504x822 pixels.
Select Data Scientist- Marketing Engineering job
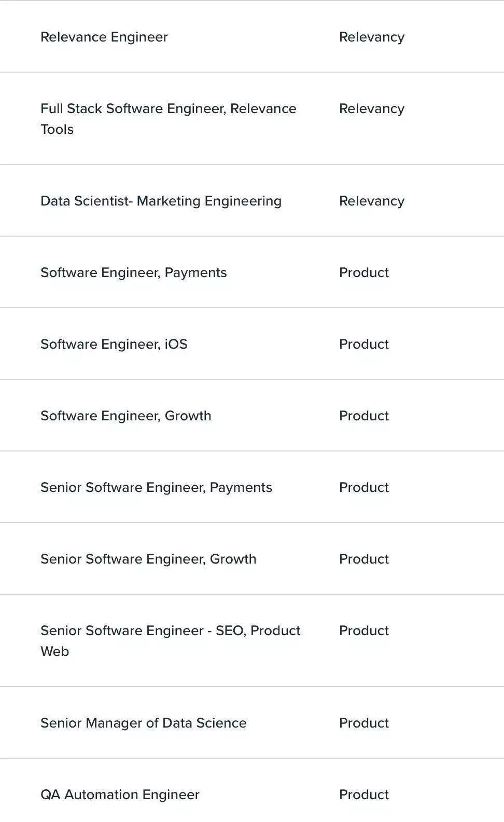click(x=161, y=201)
